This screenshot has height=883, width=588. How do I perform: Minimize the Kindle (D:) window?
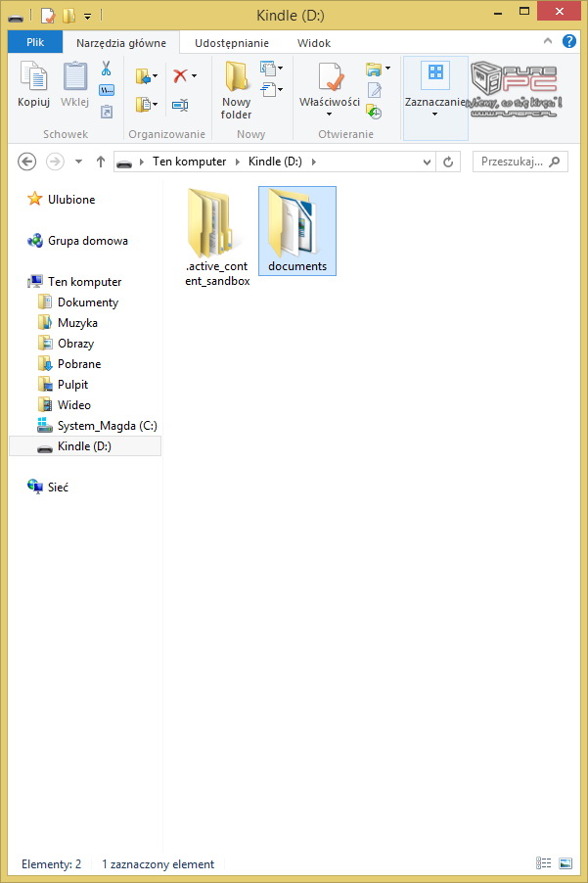point(498,13)
